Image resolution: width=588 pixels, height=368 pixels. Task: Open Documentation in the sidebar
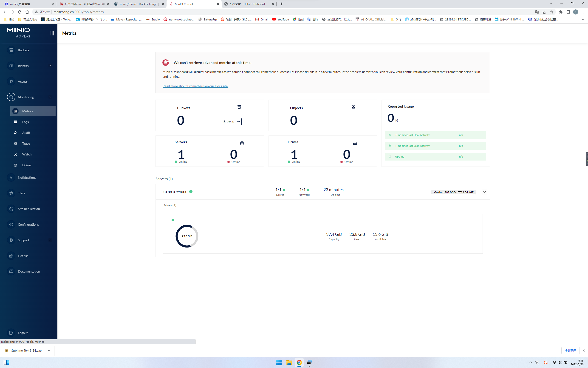coord(29,271)
